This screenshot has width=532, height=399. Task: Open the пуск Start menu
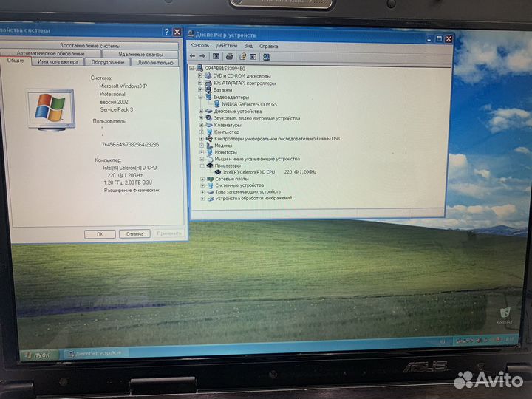tap(40, 355)
